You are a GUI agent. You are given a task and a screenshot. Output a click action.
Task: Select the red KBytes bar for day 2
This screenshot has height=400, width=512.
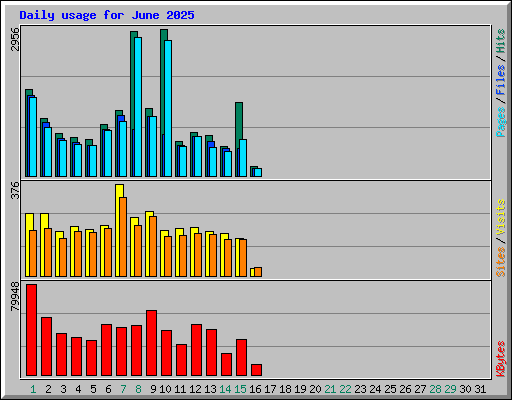coord(46,347)
